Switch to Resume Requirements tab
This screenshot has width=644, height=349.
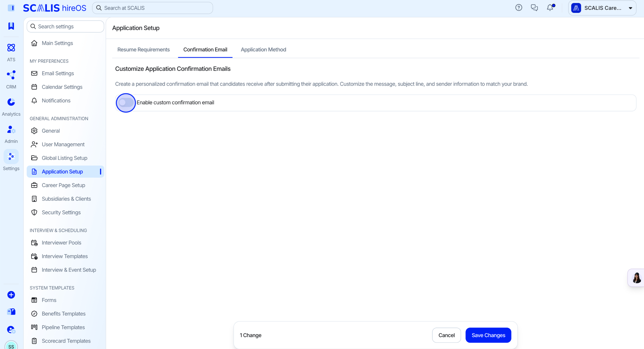click(143, 50)
